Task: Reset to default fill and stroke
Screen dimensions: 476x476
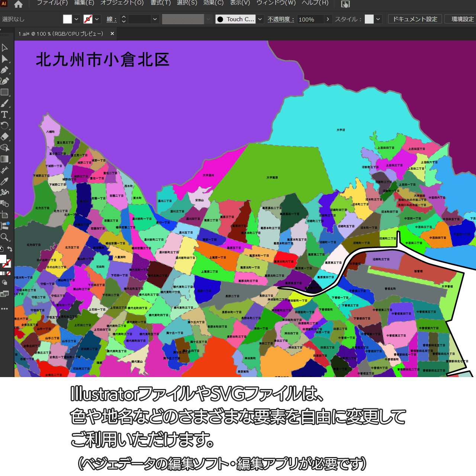Action: point(1,249)
